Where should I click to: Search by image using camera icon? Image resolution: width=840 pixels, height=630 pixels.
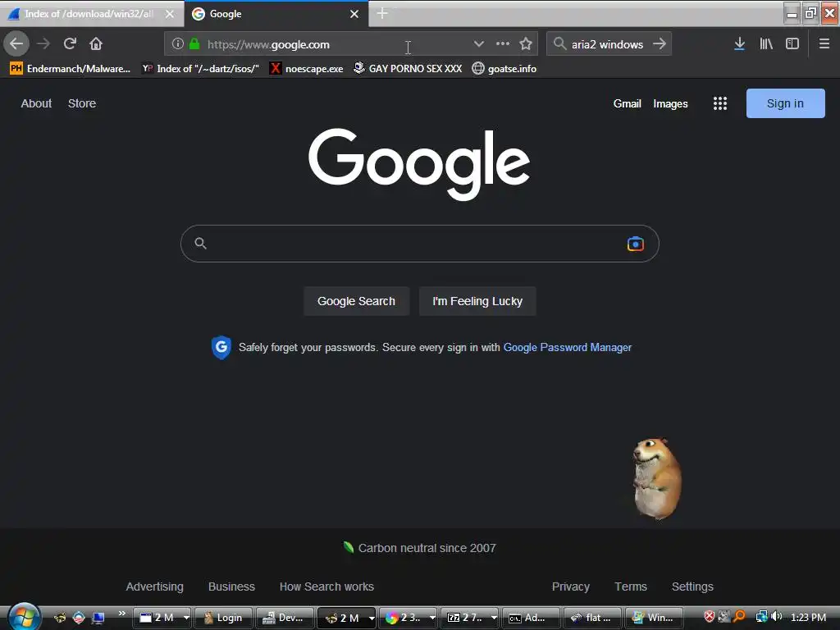pyautogui.click(x=636, y=244)
